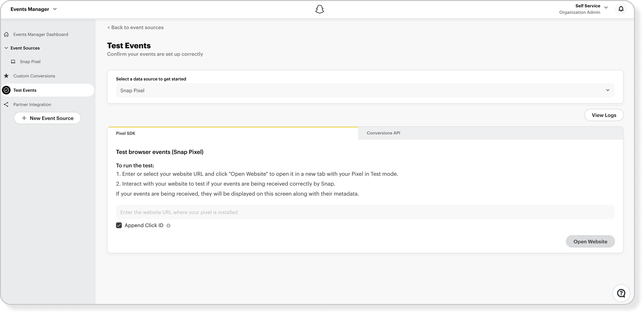Click the Open Website button
644x314 pixels.
tap(590, 242)
